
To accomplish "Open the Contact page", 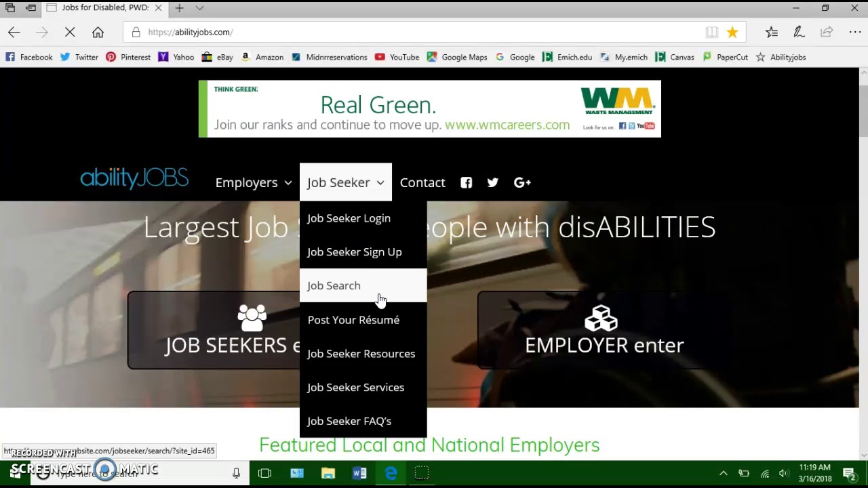I will point(422,182).
